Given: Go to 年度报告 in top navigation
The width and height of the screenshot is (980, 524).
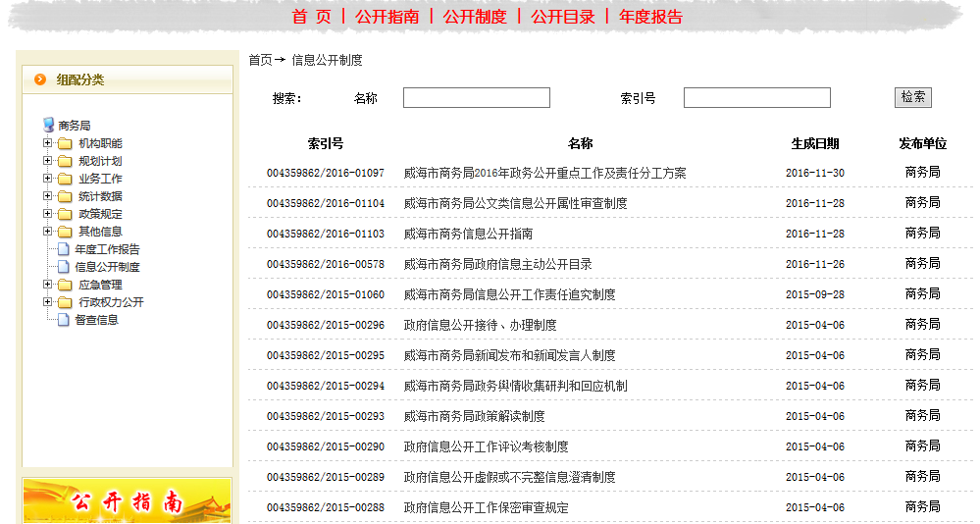Looking at the screenshot, I should [x=650, y=17].
